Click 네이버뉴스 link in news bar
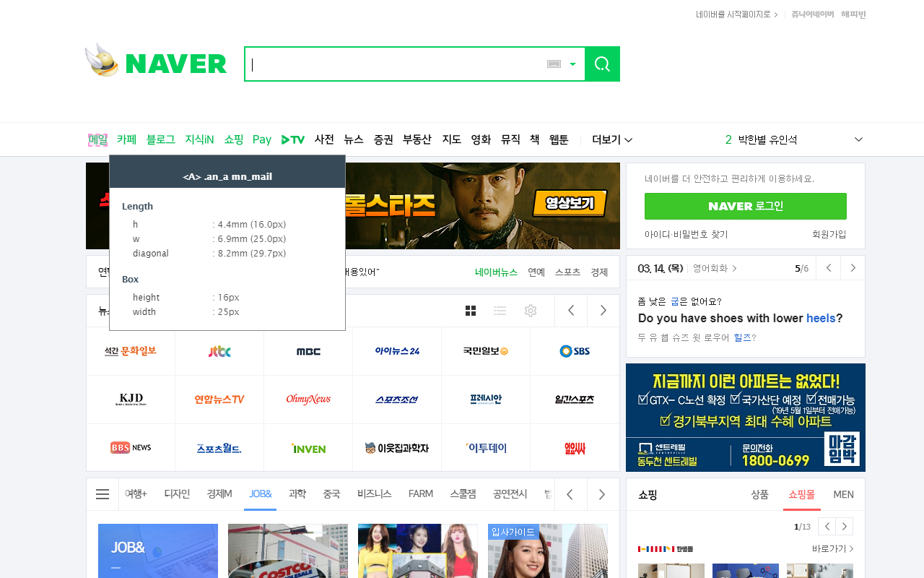 click(x=496, y=272)
